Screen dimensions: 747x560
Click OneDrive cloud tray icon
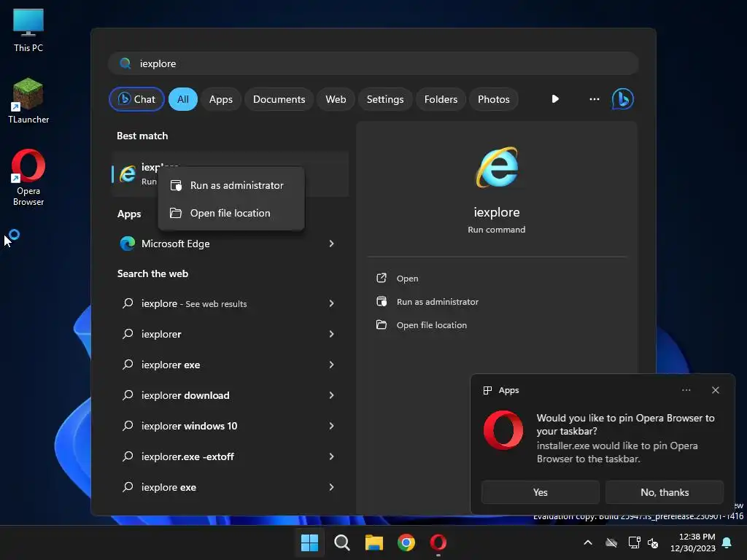pos(611,542)
